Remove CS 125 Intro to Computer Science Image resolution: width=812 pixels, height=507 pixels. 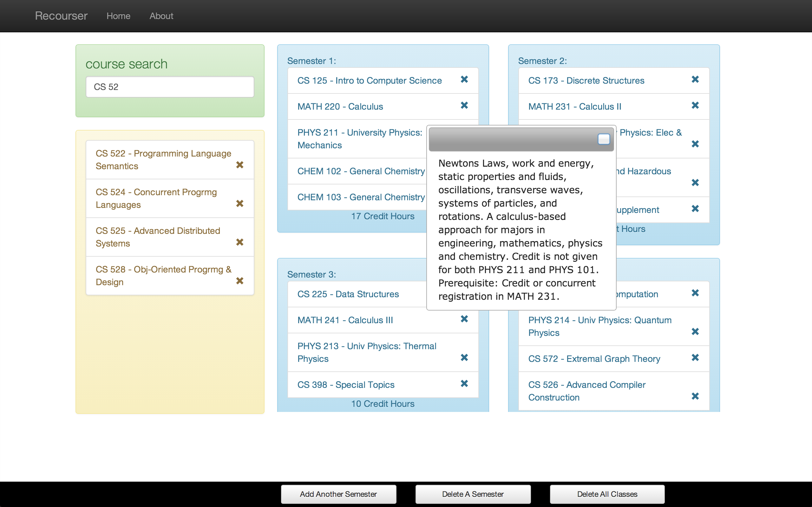click(x=464, y=80)
